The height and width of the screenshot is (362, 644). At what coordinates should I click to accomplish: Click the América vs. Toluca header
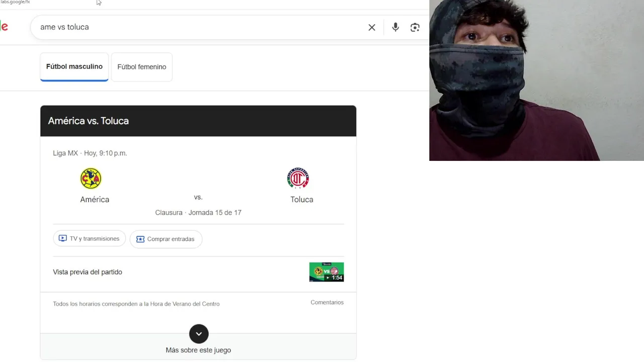198,121
